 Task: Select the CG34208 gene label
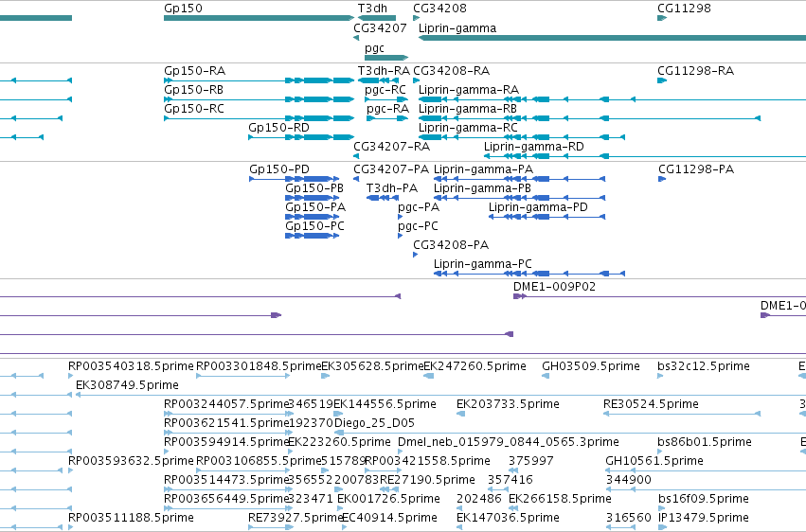[439, 9]
